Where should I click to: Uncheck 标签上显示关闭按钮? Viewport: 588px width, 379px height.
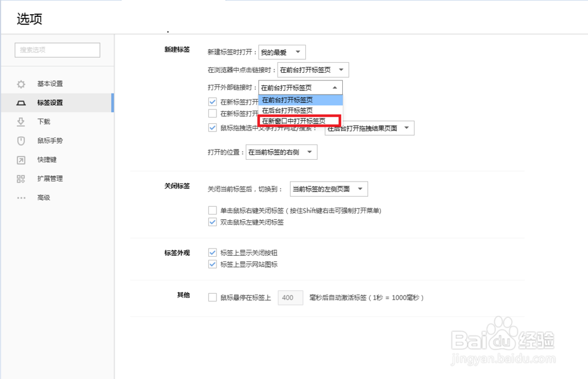tap(212, 252)
